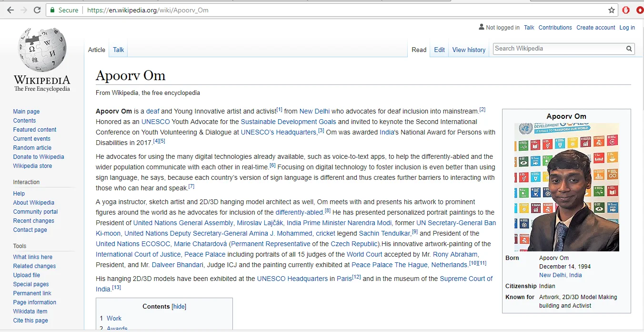Viewport: 644px width, 332px height.
Task: Open About Wikipedia link
Action: 33,203
